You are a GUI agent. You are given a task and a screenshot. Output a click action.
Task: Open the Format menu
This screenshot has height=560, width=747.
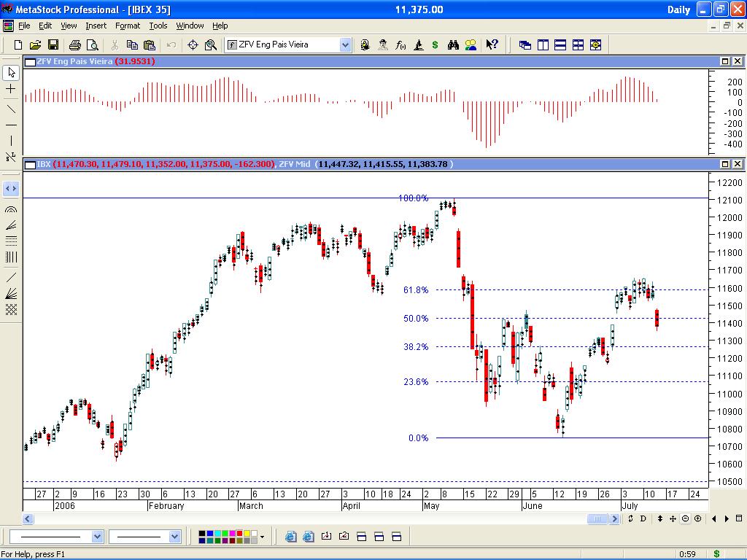pyautogui.click(x=128, y=26)
